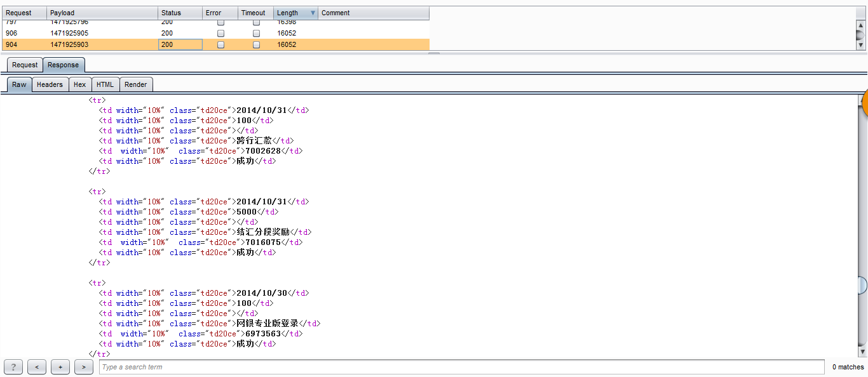Viewport: 868px width, 377px height.
Task: Click text 结汇分段奖励 in response
Action: click(263, 232)
